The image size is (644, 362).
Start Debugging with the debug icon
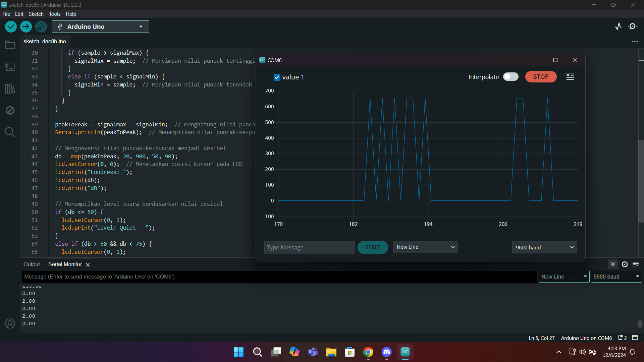41,26
